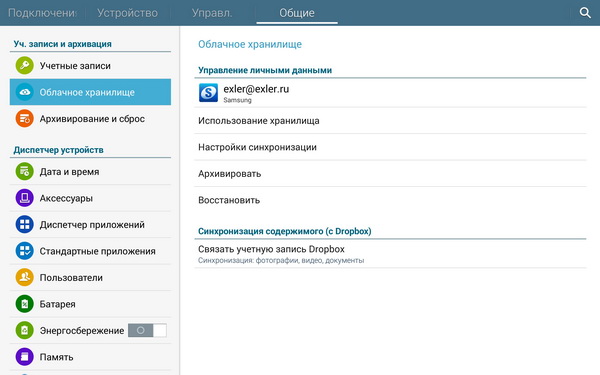Switch to the Устройство tab

pos(127,13)
